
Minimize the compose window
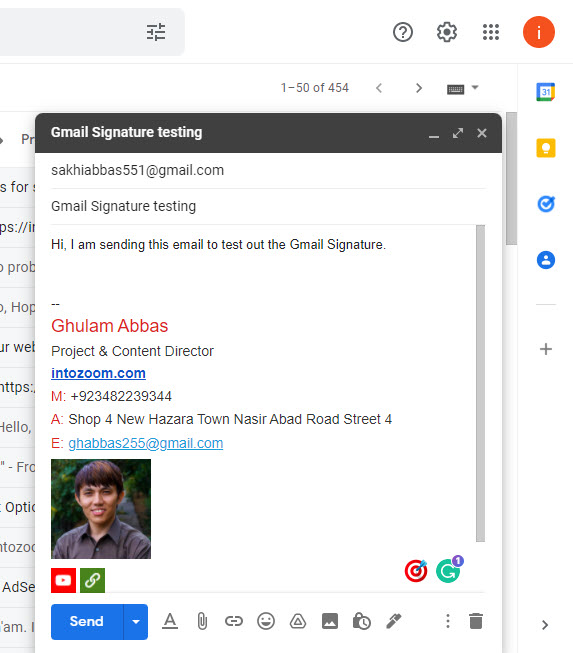(434, 136)
